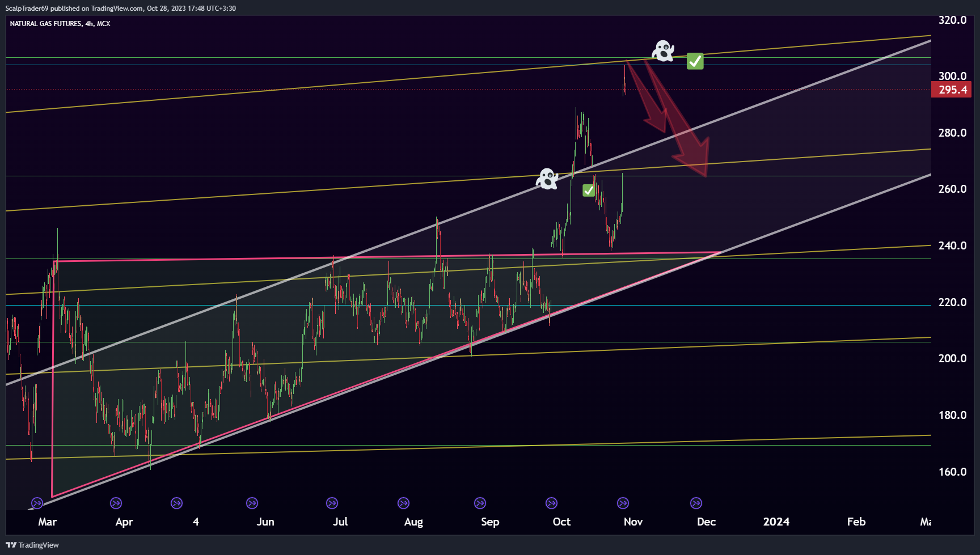Click the rollover marker above the '4' date label
Viewport: 980px width, 555px height.
coord(176,503)
